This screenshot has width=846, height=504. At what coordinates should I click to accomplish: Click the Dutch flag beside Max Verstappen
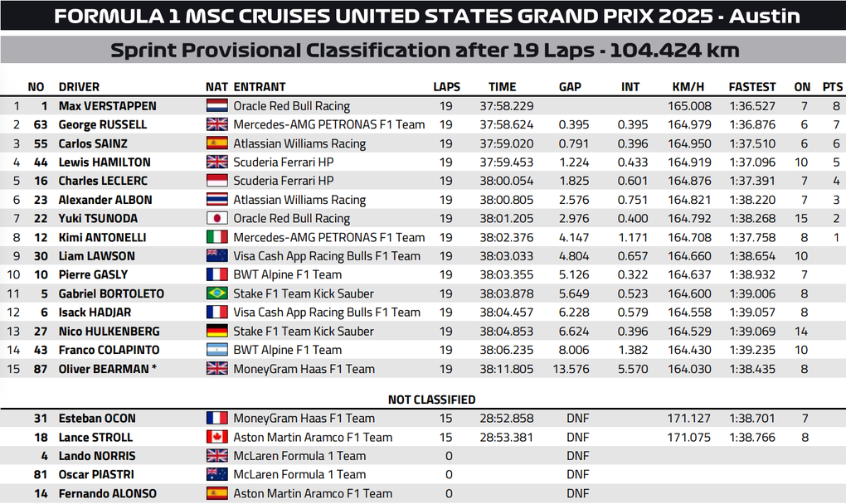pyautogui.click(x=216, y=106)
